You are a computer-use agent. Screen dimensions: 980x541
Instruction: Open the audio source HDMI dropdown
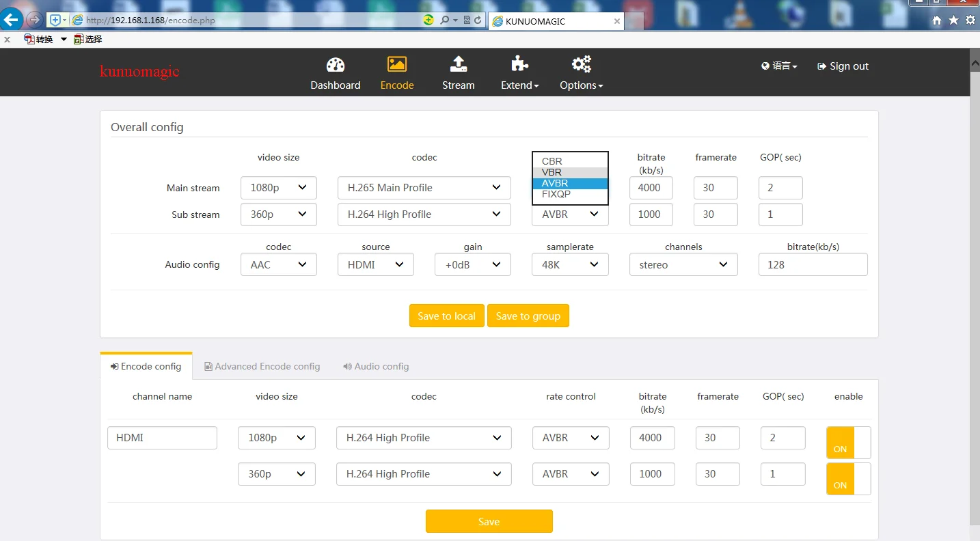point(376,264)
